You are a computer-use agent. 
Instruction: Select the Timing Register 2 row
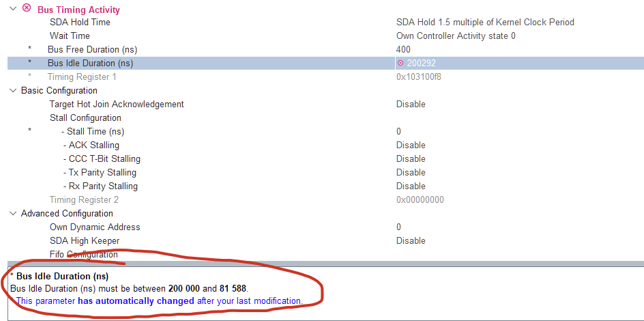(x=84, y=199)
